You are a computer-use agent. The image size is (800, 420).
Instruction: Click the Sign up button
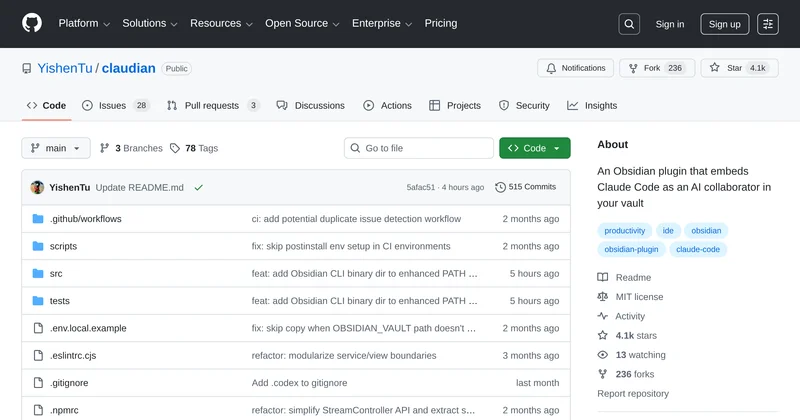pos(725,24)
